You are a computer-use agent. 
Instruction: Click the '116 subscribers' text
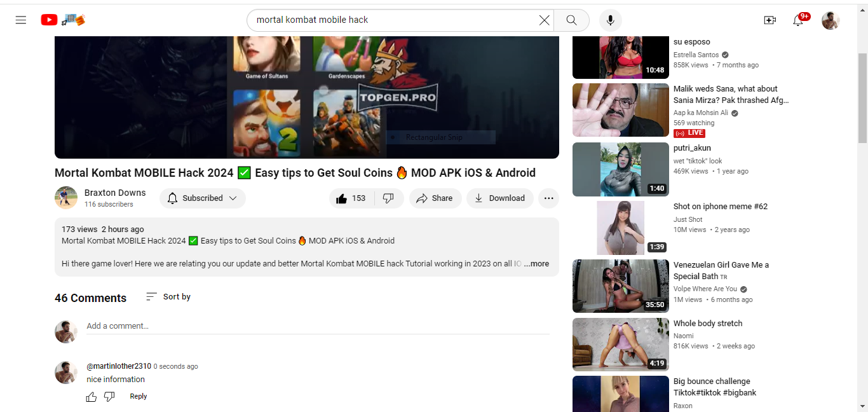pyautogui.click(x=109, y=205)
